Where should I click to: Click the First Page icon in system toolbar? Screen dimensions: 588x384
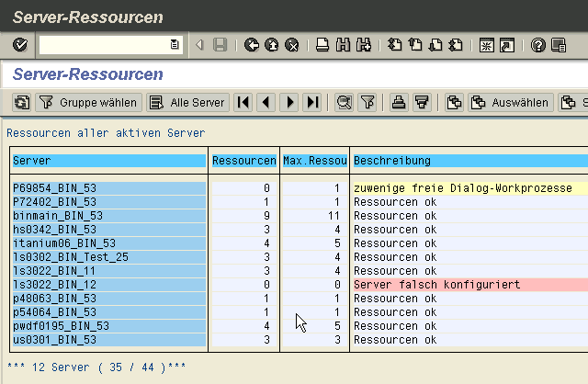coord(394,45)
